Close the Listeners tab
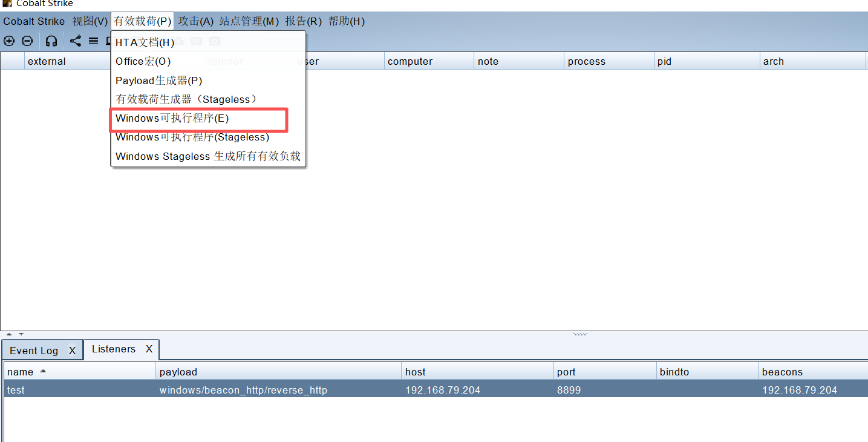 pyautogui.click(x=149, y=349)
